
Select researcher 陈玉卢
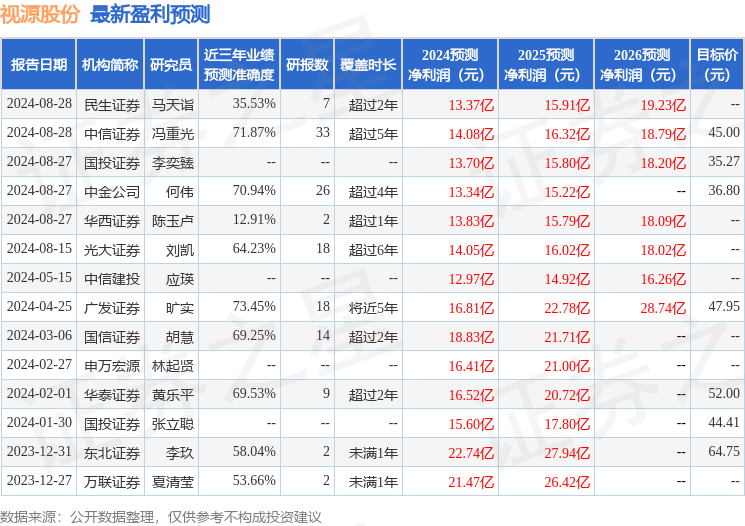[x=173, y=220]
